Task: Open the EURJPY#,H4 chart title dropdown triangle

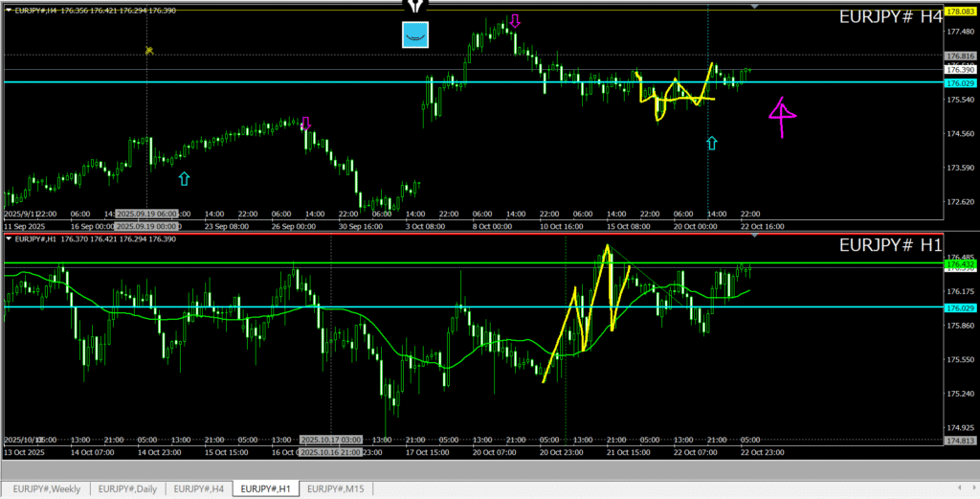Action: pos(10,10)
